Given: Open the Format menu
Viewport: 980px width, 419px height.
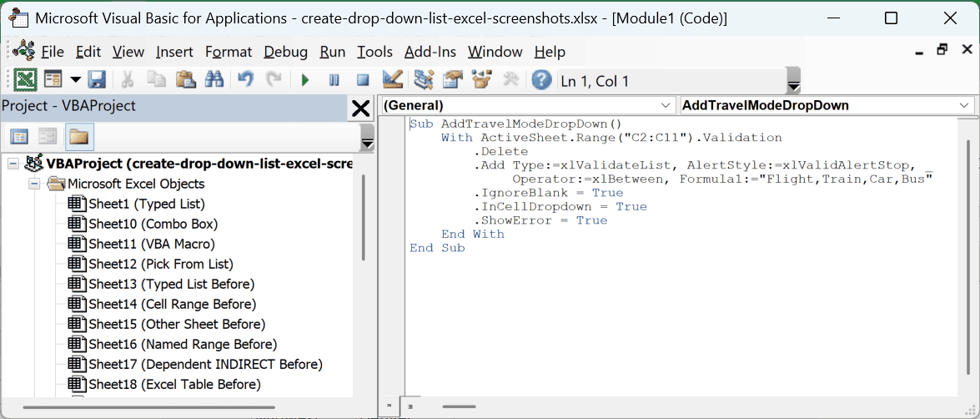Looking at the screenshot, I should (229, 51).
